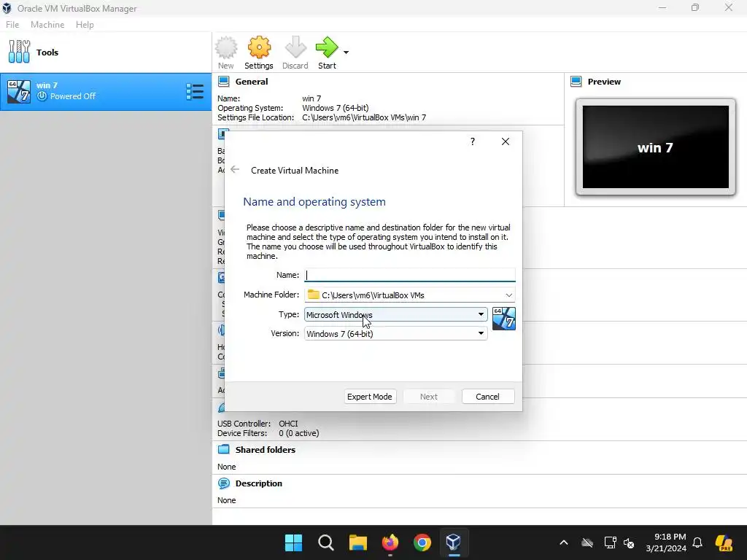Click the Shared folders section icon
Screen dimensions: 747x560
(x=223, y=449)
